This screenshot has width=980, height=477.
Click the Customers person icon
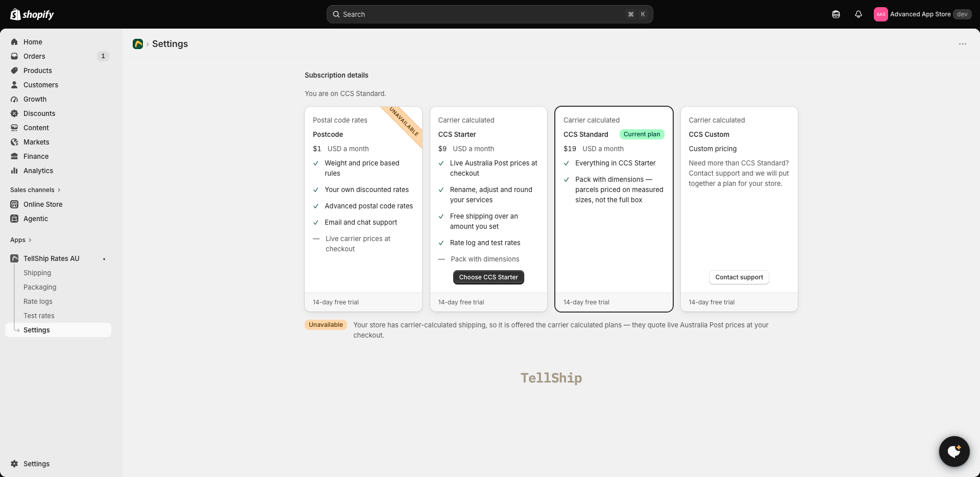click(14, 85)
